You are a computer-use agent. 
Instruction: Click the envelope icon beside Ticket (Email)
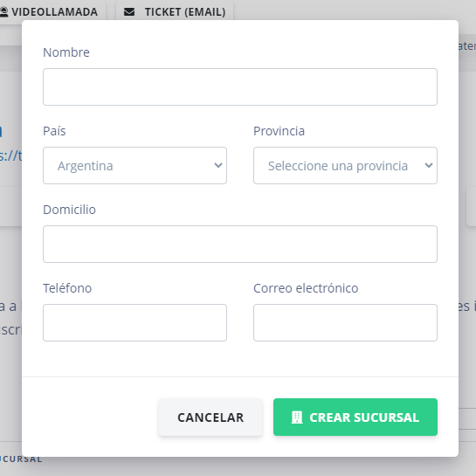click(x=129, y=12)
